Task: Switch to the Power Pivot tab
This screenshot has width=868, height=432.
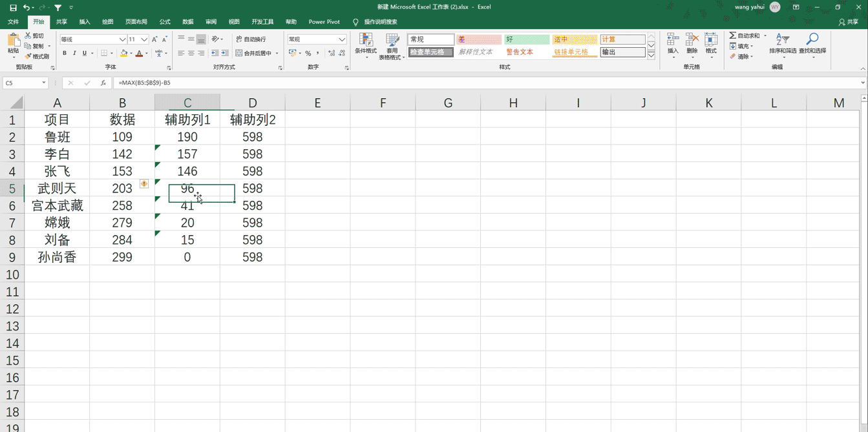Action: tap(324, 22)
